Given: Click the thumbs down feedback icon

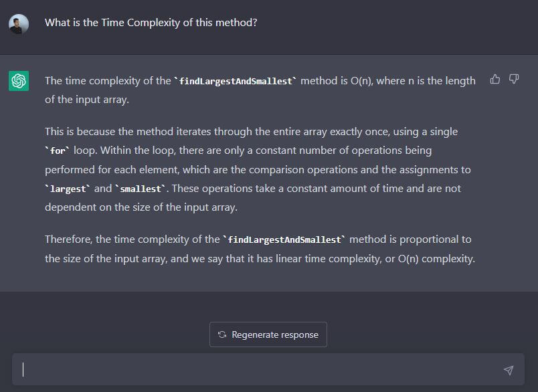Looking at the screenshot, I should click(514, 80).
